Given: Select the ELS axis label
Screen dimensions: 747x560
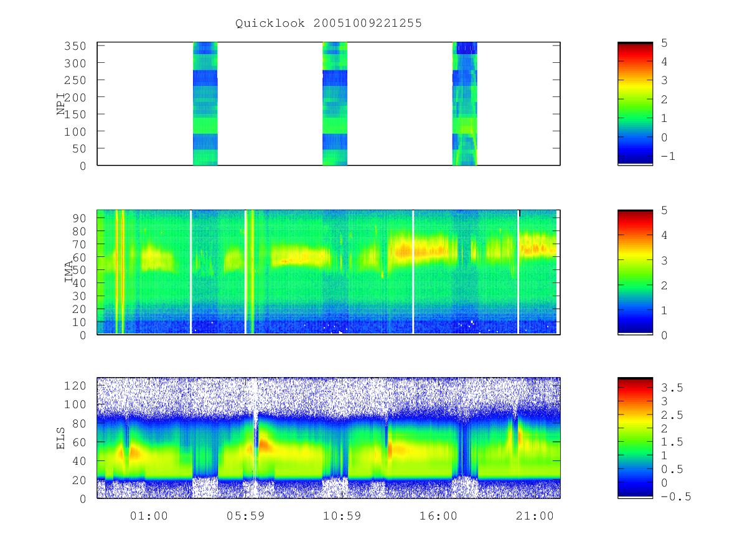Looking at the screenshot, I should (62, 438).
